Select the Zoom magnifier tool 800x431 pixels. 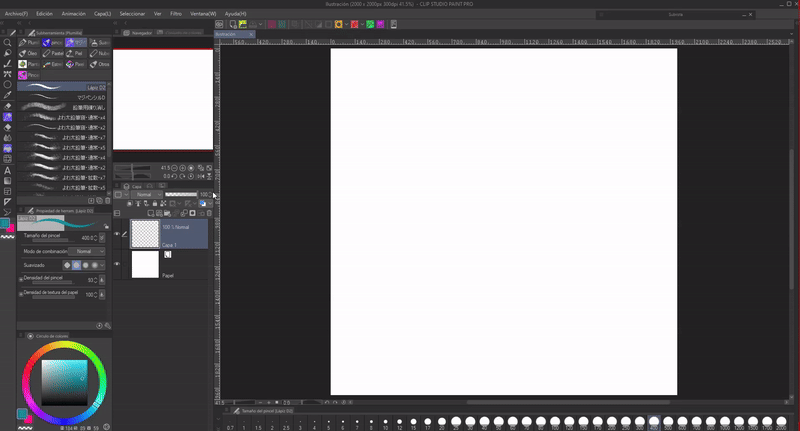(x=7, y=43)
